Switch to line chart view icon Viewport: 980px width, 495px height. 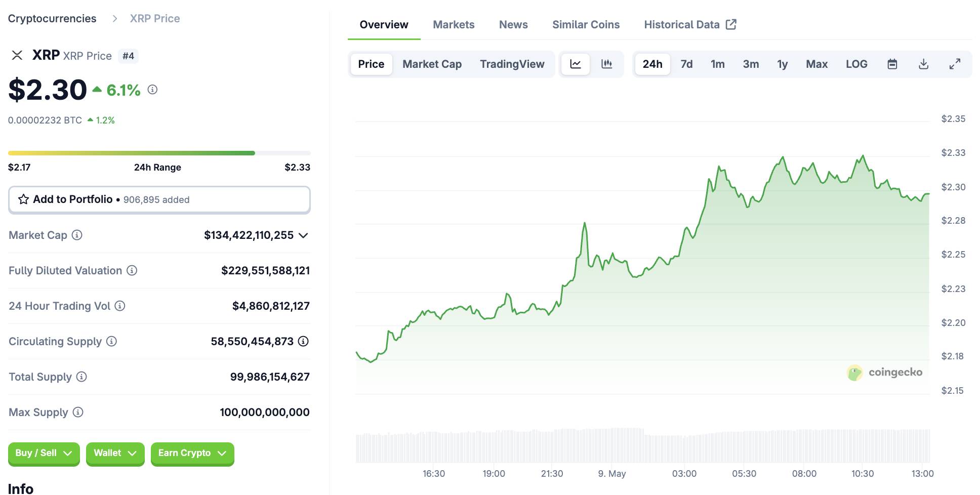pos(576,64)
